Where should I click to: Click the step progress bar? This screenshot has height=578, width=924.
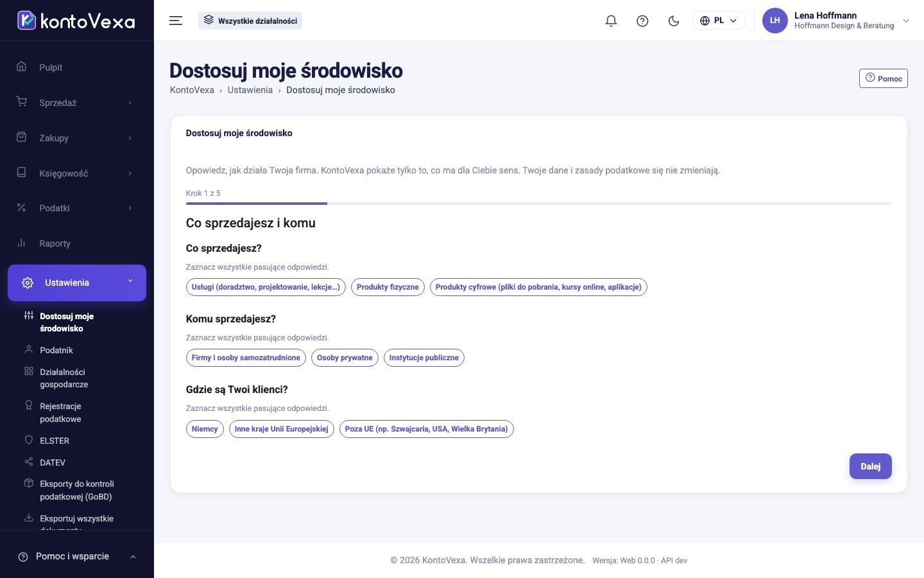[x=539, y=204]
